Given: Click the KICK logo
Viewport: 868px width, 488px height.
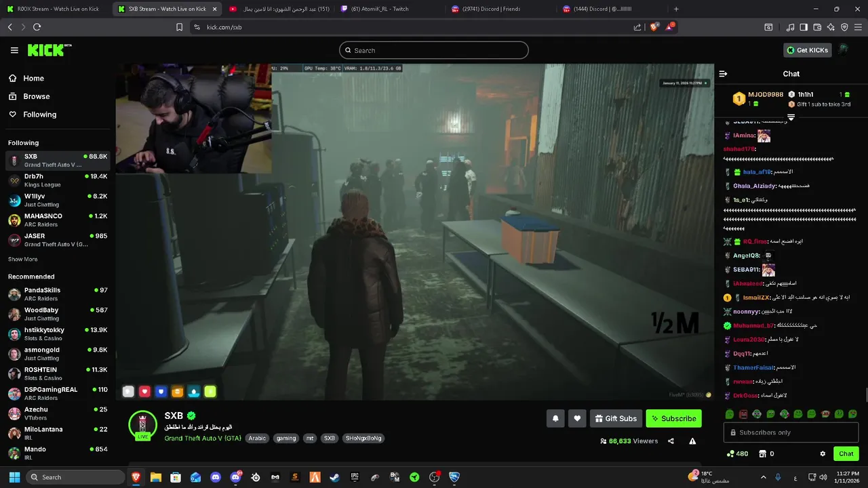Looking at the screenshot, I should [49, 50].
